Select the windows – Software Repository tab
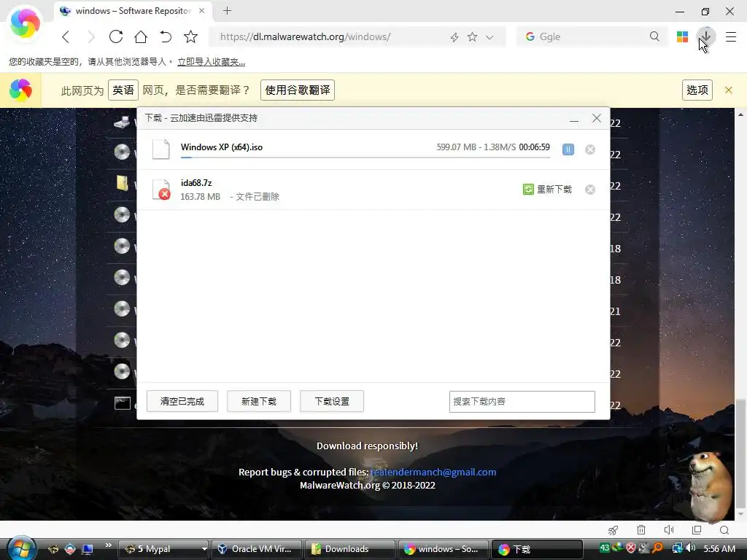747x560 pixels. 133,10
